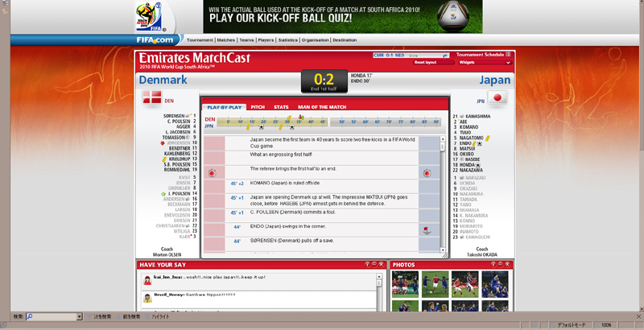
Task: Click the CMR 0:1 NED live score ticker
Action: coord(411,55)
